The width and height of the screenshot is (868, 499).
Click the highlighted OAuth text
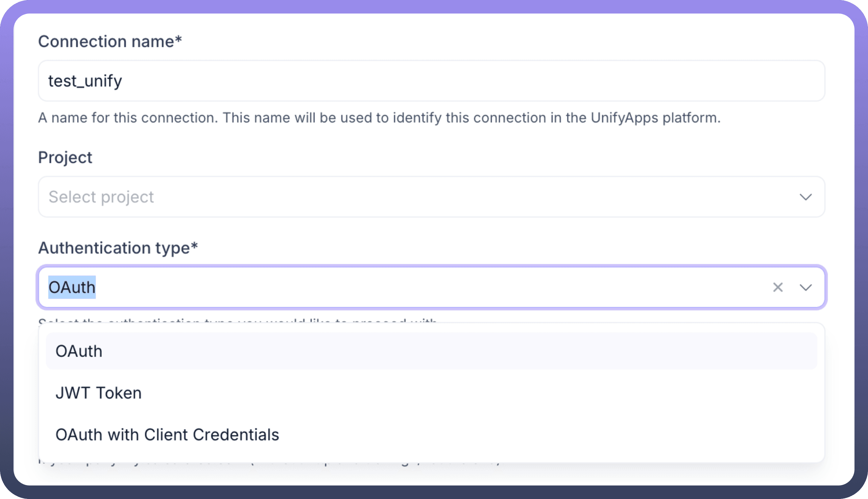(x=72, y=287)
